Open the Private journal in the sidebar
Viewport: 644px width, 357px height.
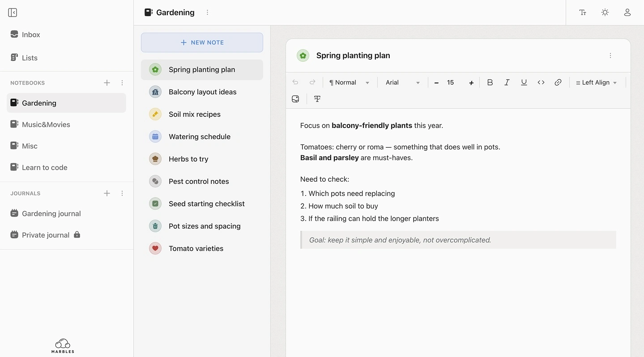[46, 235]
